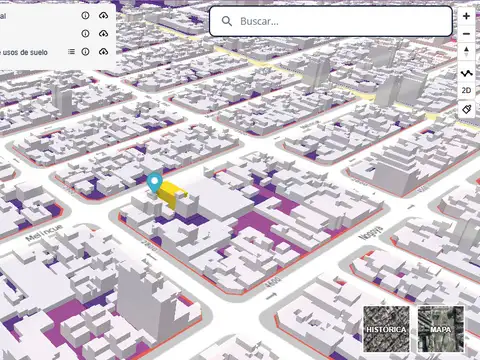Reset map orientation with compass arrow
Screen dimensions: 480x360
point(466,52)
